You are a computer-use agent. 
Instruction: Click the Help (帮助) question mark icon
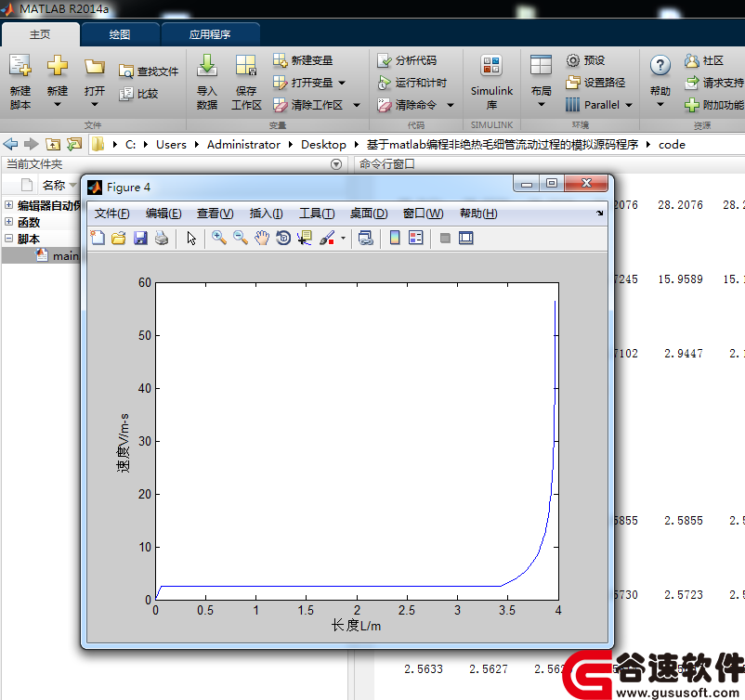click(x=660, y=66)
